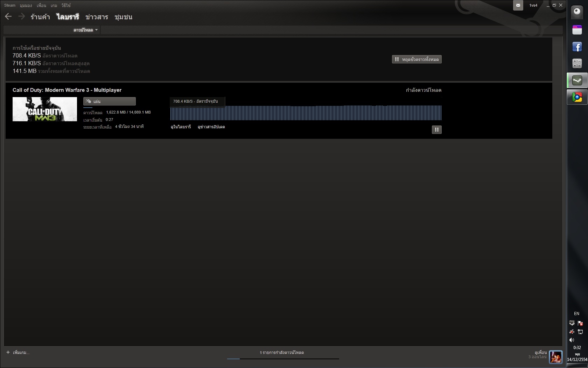The image size is (588, 368).
Task: Click the กำลังดาวน์โหลด status label
Action: (423, 90)
